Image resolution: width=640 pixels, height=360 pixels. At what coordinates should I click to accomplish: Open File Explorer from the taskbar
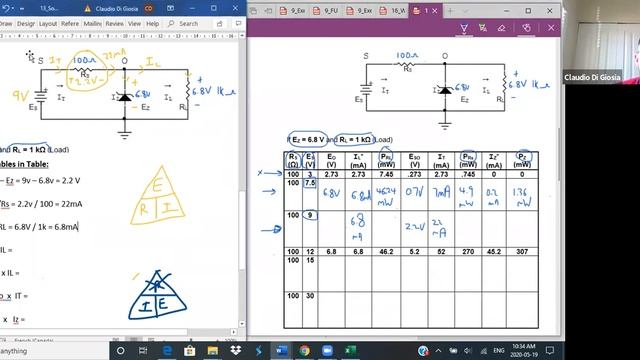pyautogui.click(x=213, y=351)
